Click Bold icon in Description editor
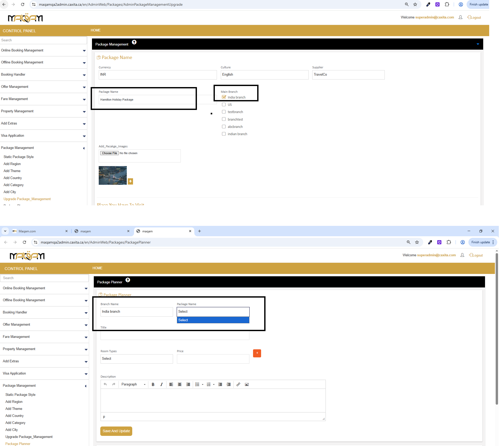Image resolution: width=504 pixels, height=446 pixels. (x=153, y=384)
